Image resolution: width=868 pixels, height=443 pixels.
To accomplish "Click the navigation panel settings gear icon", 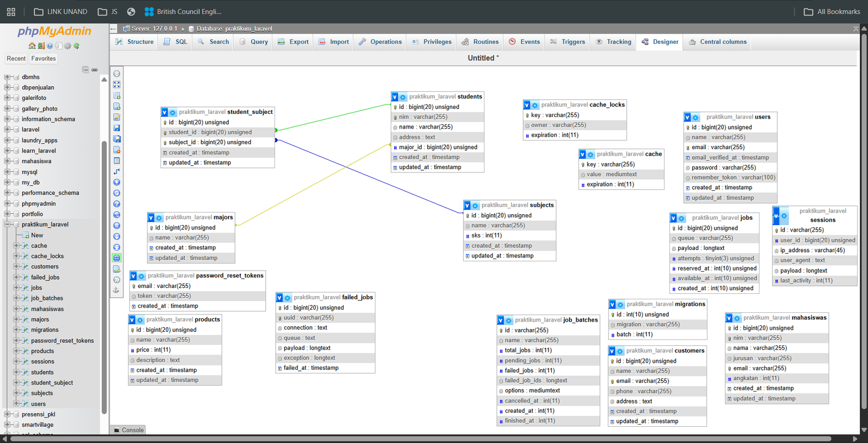I will (x=67, y=46).
